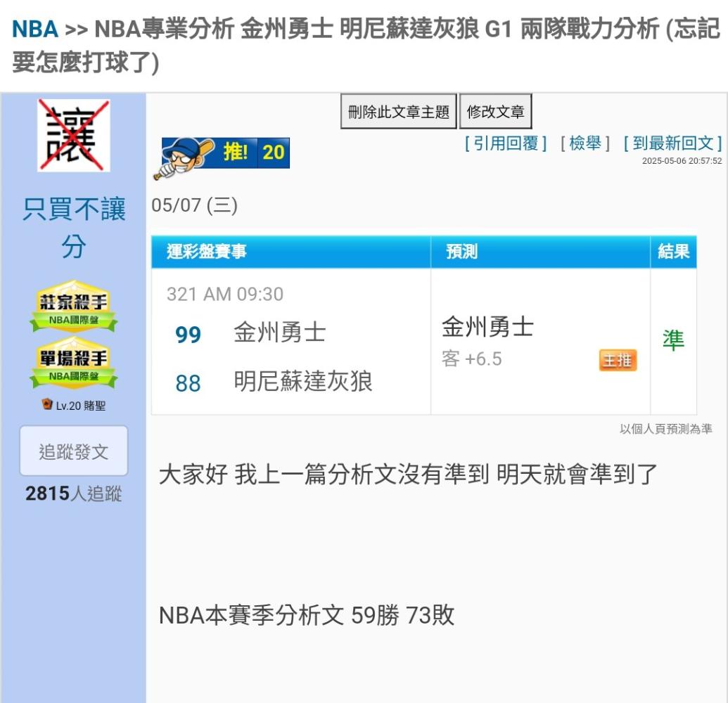Click the 莊家殺手 NBA國際盤 badge
Image resolution: width=728 pixels, height=703 pixels.
point(73,306)
